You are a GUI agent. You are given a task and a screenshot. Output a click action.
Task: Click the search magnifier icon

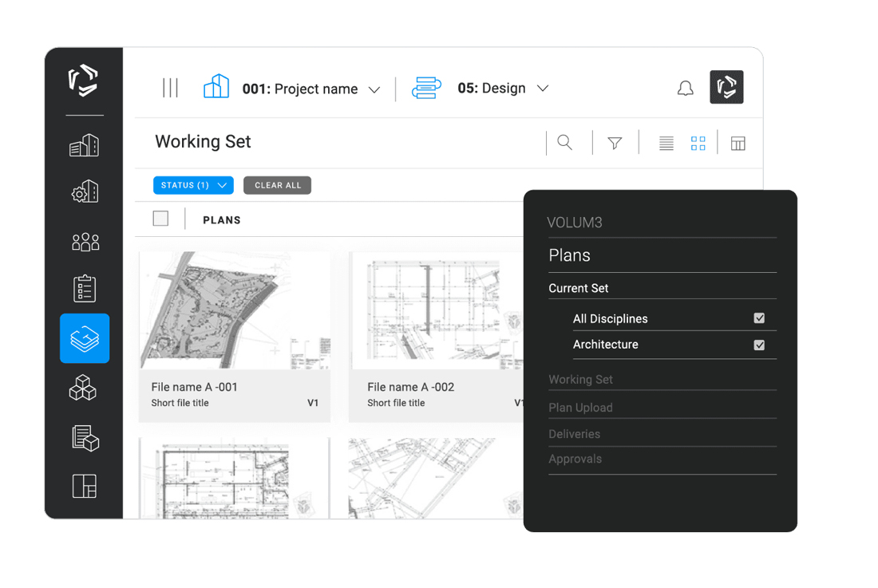[x=564, y=143]
